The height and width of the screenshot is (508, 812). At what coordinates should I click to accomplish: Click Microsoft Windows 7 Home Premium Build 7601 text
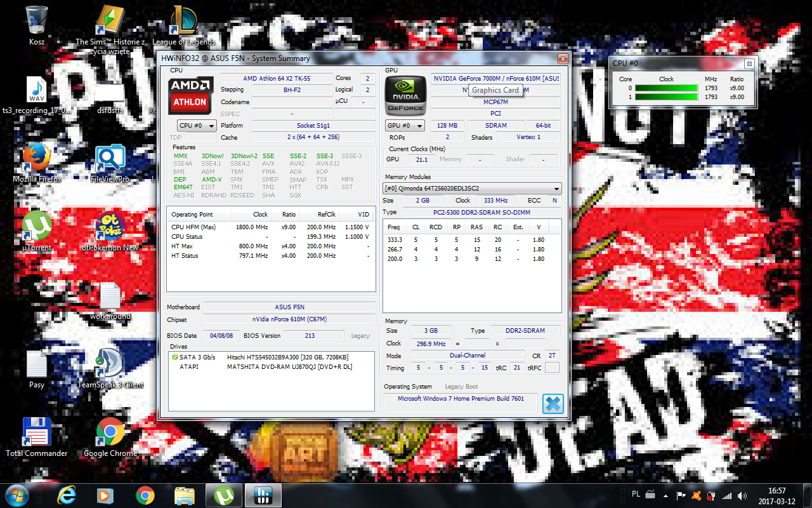tap(461, 399)
